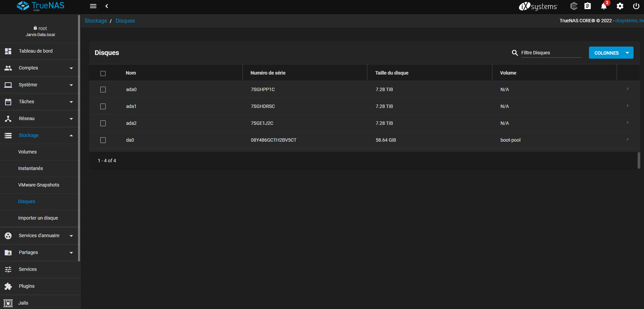Screen dimensions: 644x309
Task: Check the ada0 disk checkbox
Action: (103, 89)
